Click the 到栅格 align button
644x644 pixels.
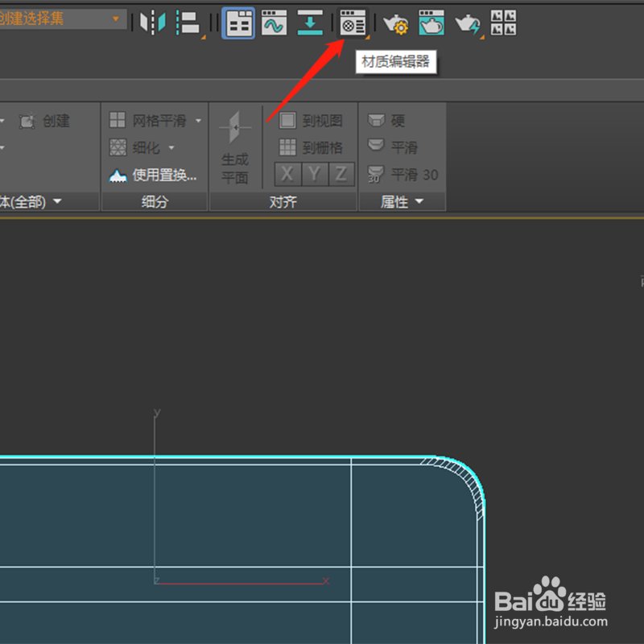[x=311, y=147]
